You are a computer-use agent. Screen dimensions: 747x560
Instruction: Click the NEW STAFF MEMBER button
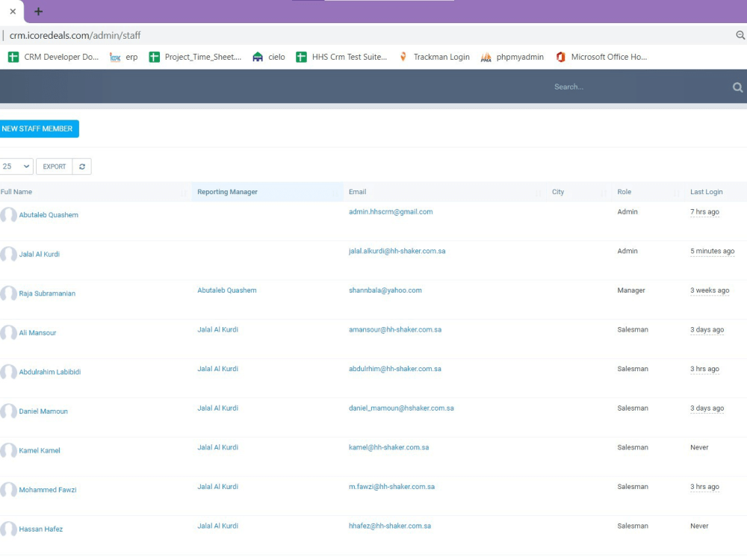(39, 128)
